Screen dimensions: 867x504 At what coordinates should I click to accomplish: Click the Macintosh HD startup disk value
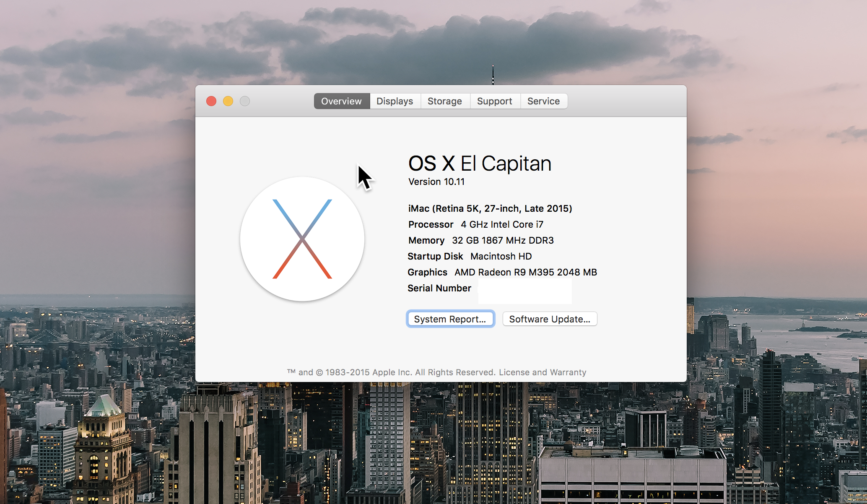pos(501,256)
